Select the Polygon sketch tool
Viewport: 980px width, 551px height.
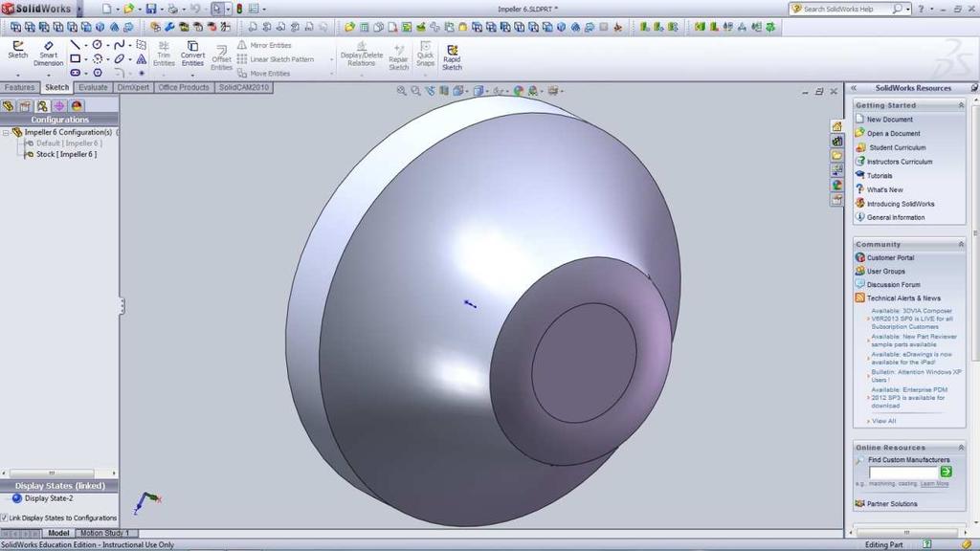point(98,73)
